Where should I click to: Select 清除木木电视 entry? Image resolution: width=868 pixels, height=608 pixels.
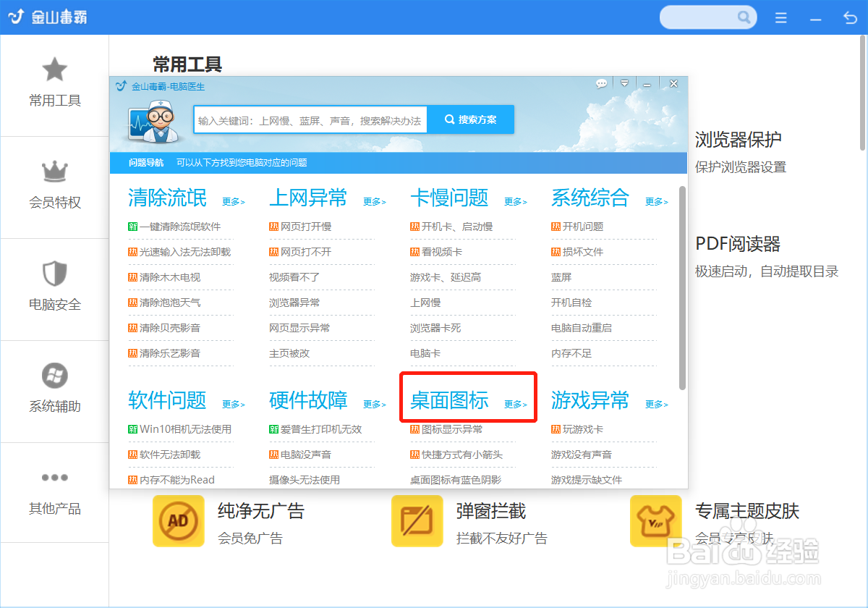170,277
